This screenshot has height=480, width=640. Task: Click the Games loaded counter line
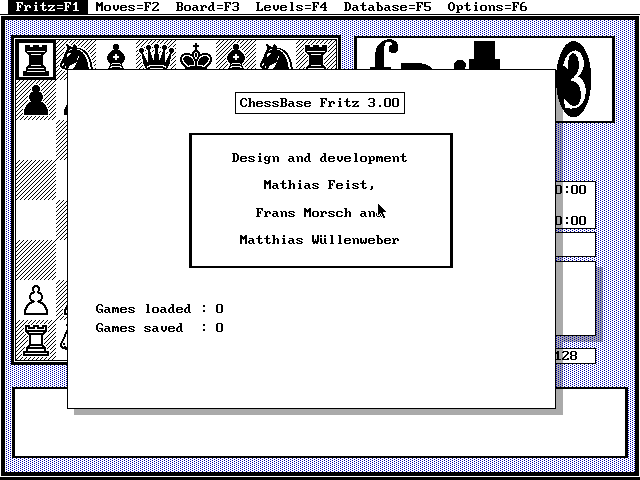pos(160,309)
